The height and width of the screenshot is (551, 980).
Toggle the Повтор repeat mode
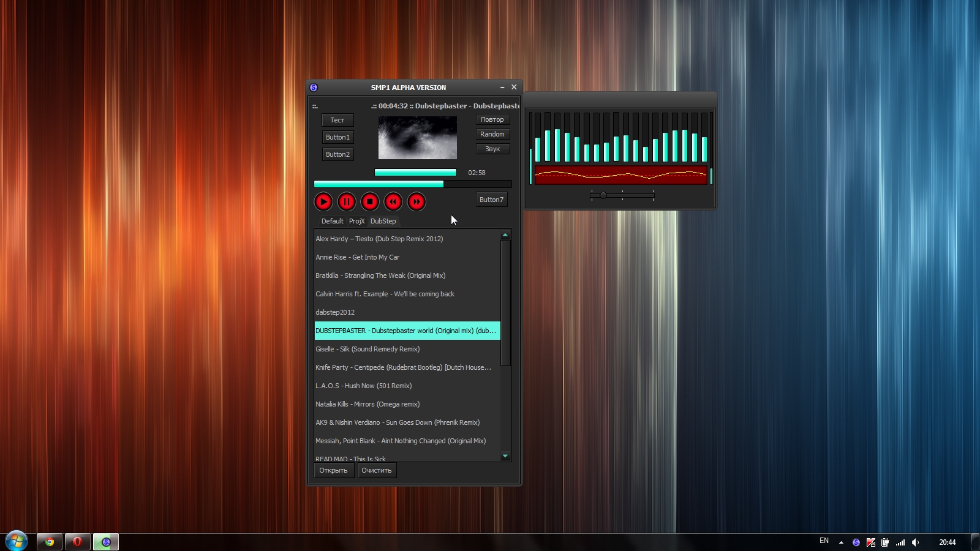[492, 120]
